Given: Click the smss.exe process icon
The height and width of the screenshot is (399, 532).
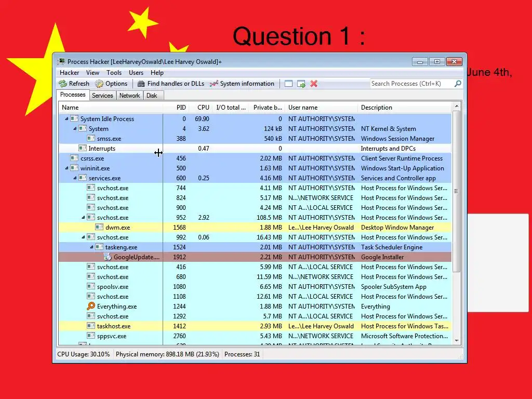Looking at the screenshot, I should click(x=90, y=138).
